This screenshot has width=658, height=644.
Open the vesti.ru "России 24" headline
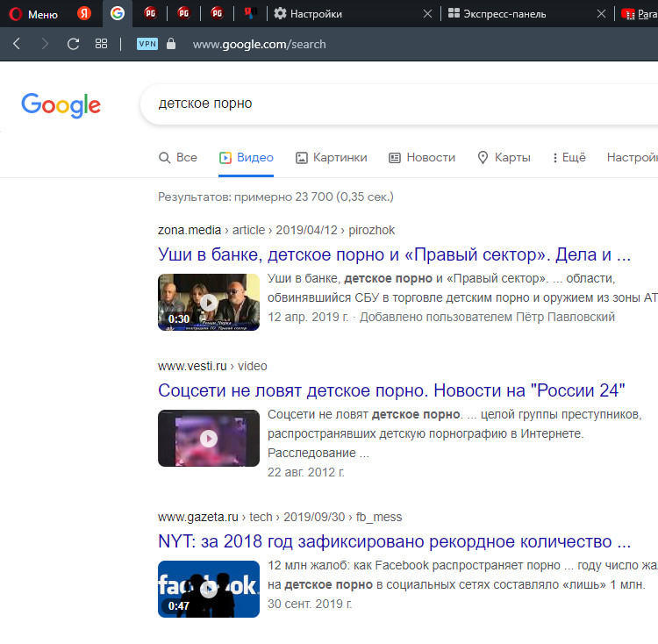tap(391, 390)
